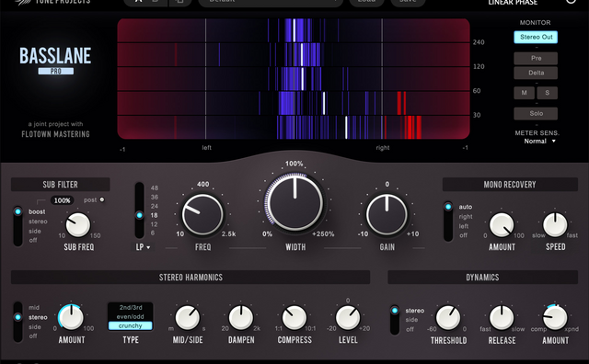The width and height of the screenshot is (589, 364).
Task: Open the LP filter type dropdown
Action: (143, 247)
